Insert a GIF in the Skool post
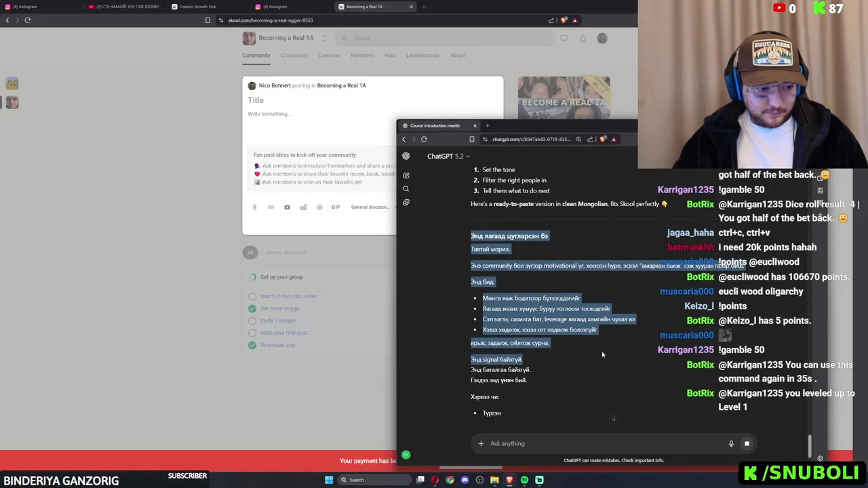 pos(336,207)
